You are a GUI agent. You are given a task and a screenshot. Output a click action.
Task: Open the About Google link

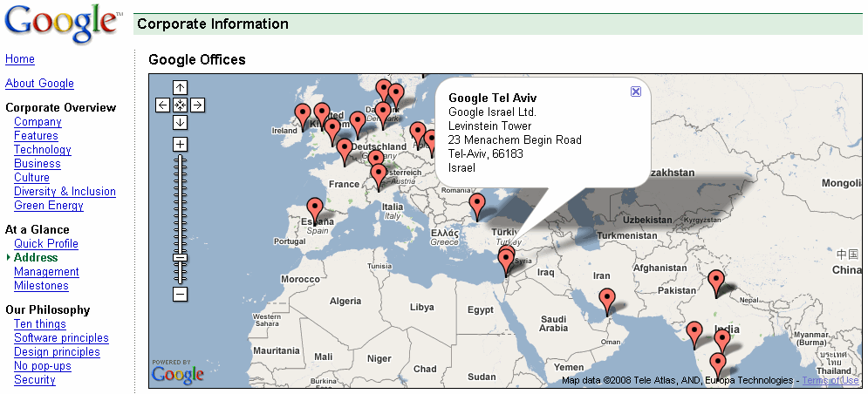(39, 84)
